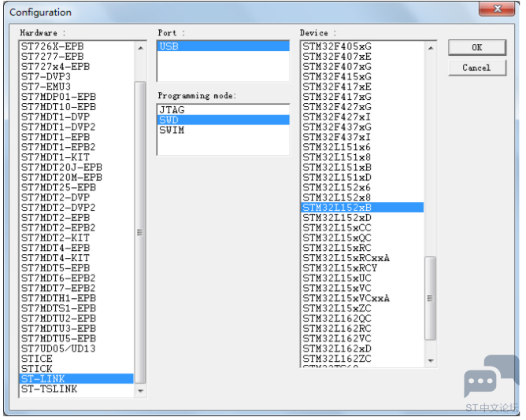Image resolution: width=526 pixels, height=420 pixels.
Task: Select STM32L152xD device
Action: pos(362,218)
